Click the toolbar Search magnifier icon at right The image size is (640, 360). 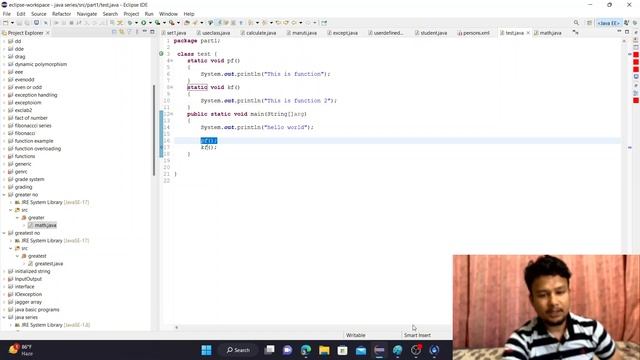tap(576, 23)
